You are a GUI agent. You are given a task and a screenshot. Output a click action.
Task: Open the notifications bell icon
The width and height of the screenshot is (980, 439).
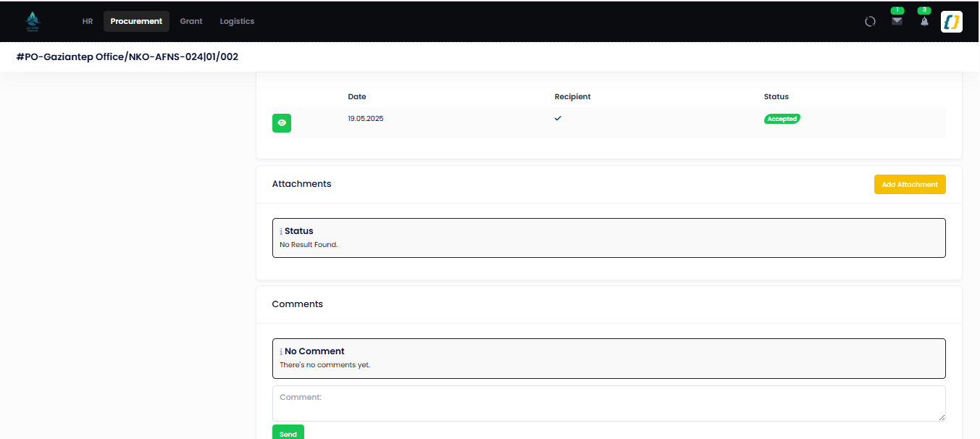pos(924,22)
